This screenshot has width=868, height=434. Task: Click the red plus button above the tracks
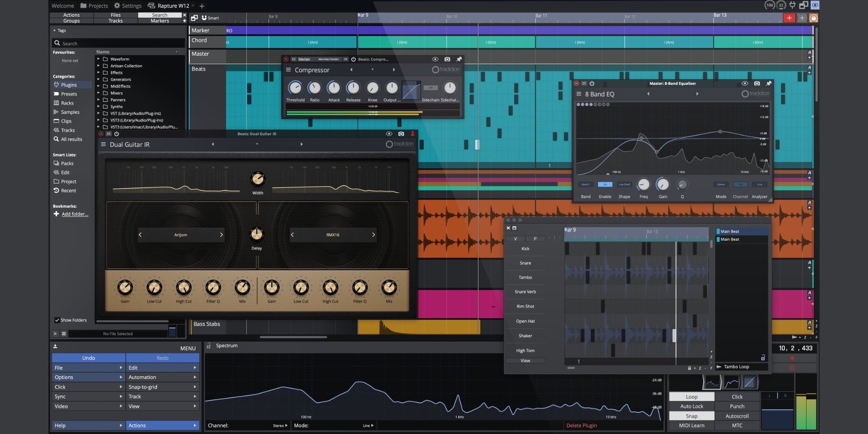(789, 18)
